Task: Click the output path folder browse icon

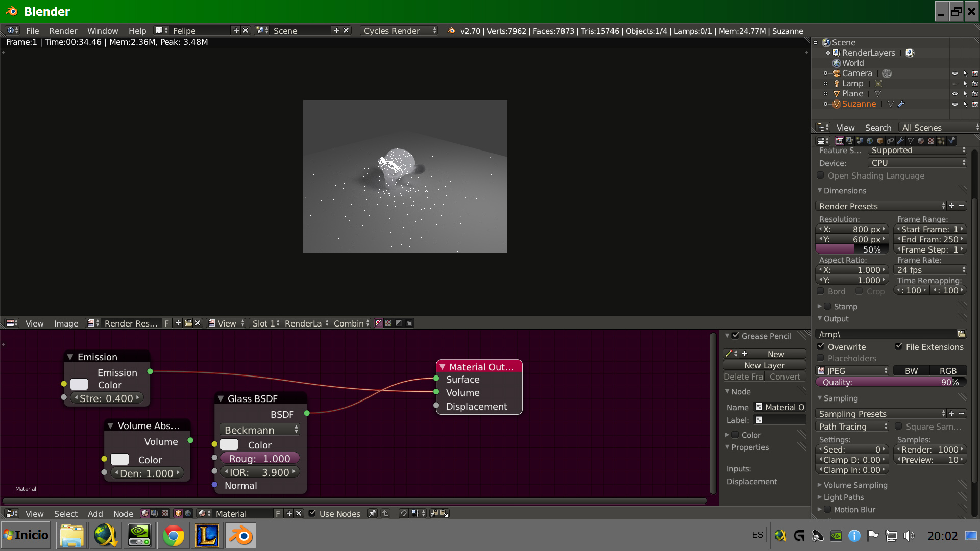Action: point(962,334)
